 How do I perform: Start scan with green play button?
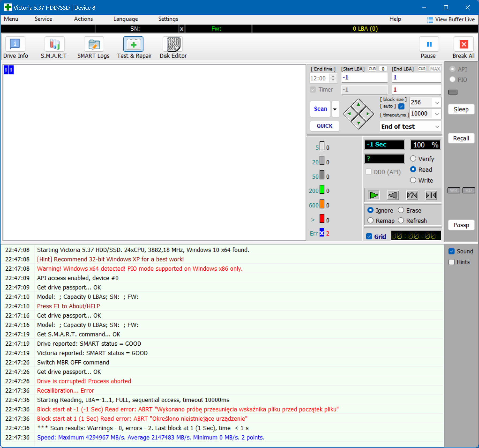pyautogui.click(x=374, y=195)
